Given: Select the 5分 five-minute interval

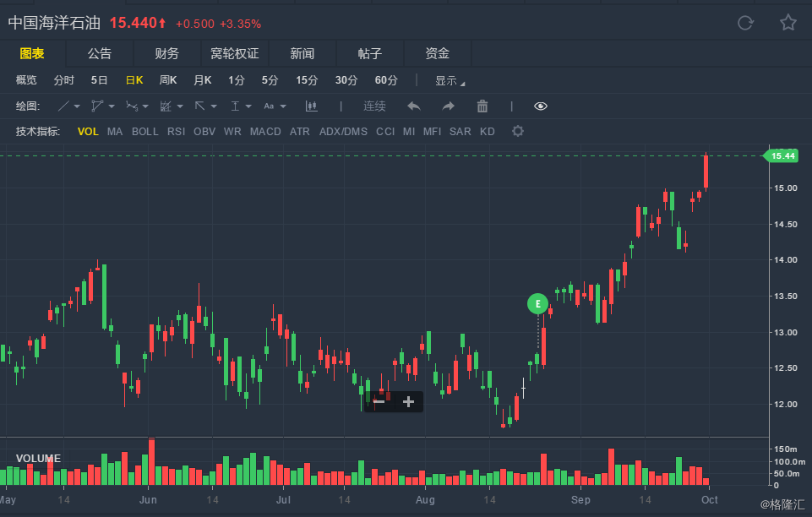Looking at the screenshot, I should pyautogui.click(x=270, y=80).
